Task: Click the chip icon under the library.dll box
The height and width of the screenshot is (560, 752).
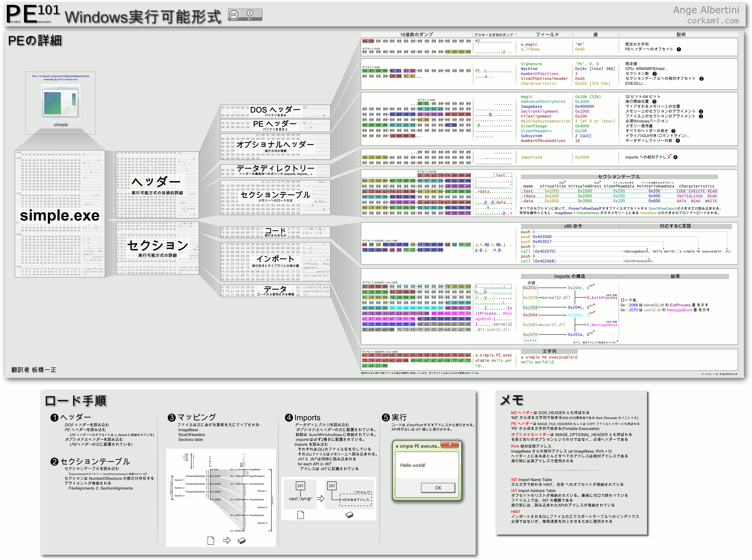Action: 349,515
